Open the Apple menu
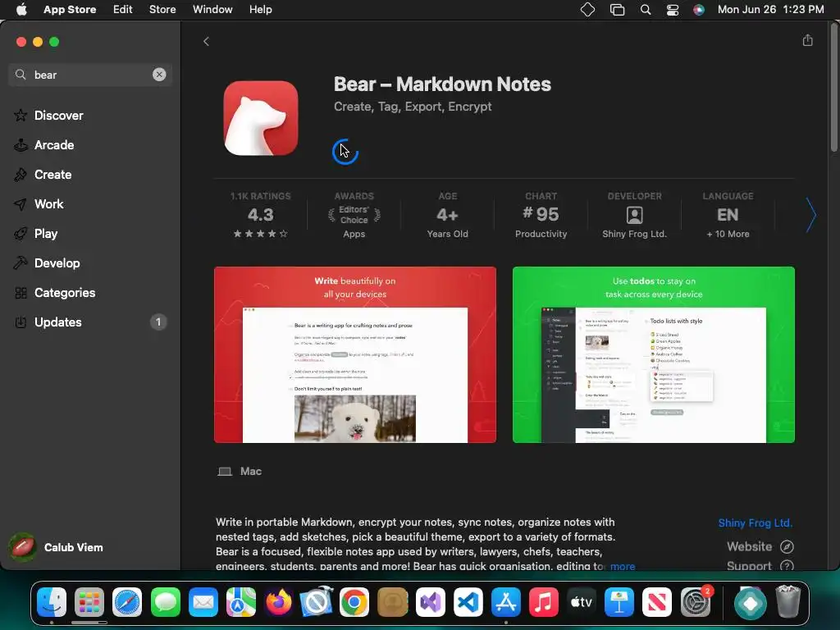This screenshot has width=840, height=630. pyautogui.click(x=21, y=10)
